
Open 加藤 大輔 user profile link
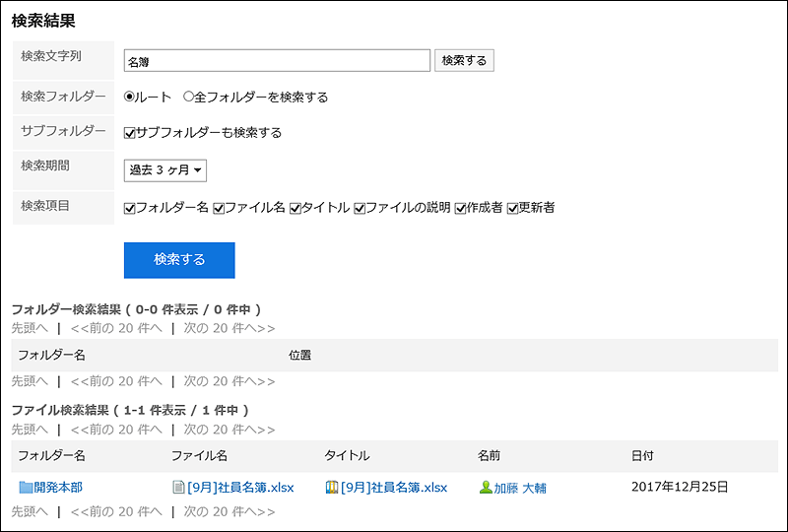tap(520, 488)
